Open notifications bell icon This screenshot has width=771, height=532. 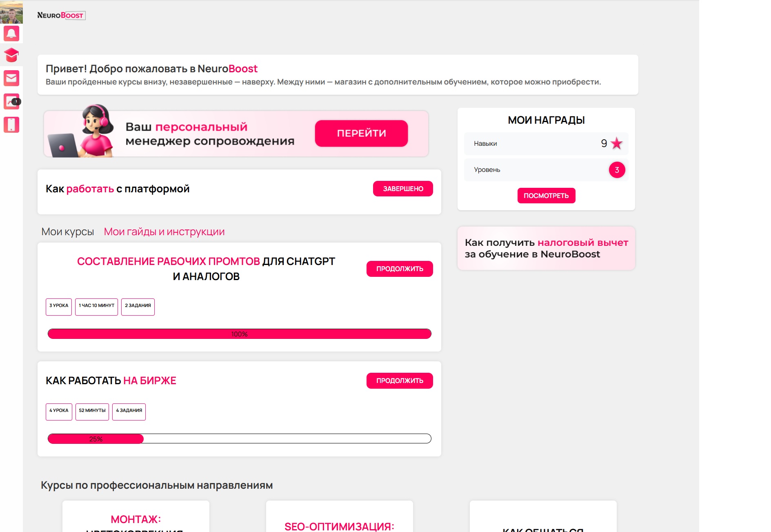pos(11,33)
